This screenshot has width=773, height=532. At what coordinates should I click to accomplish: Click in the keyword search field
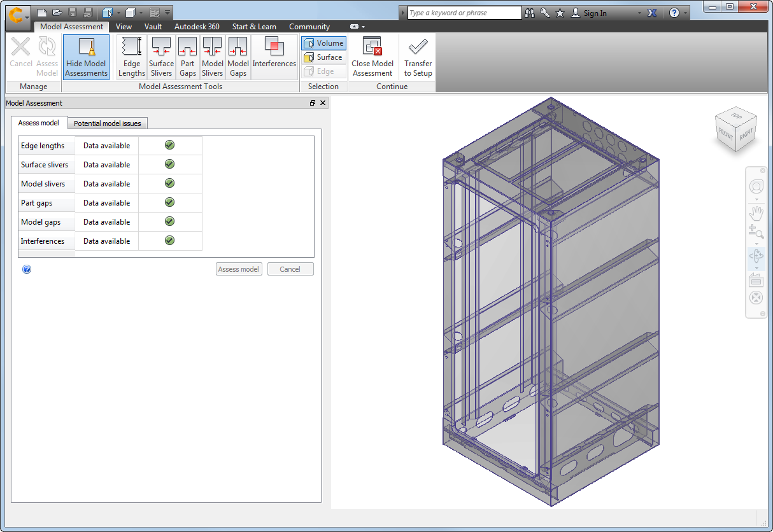[x=465, y=13]
